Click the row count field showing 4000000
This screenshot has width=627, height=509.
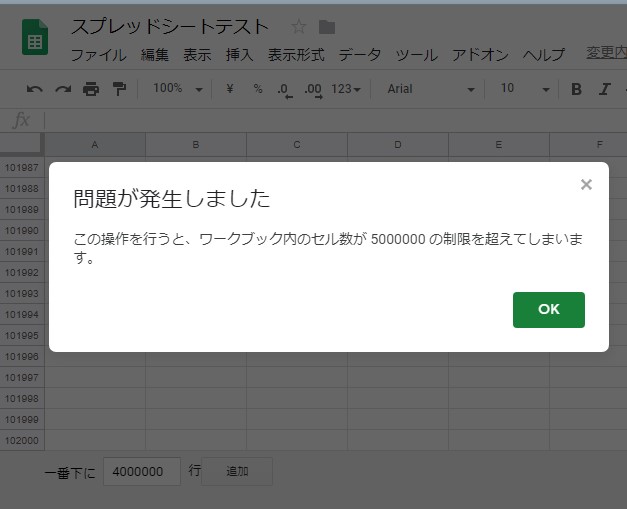pos(141,471)
